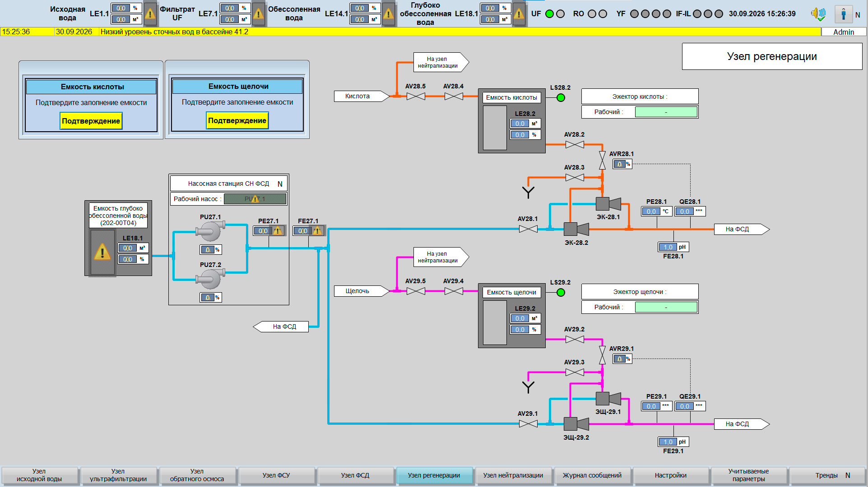This screenshot has width=868, height=487.
Task: Open the Узел нейтрализации tab
Action: click(513, 475)
